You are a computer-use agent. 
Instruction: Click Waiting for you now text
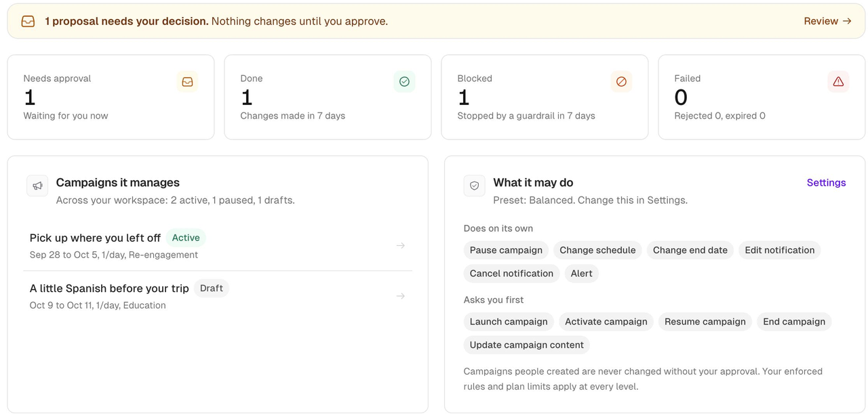pos(66,116)
